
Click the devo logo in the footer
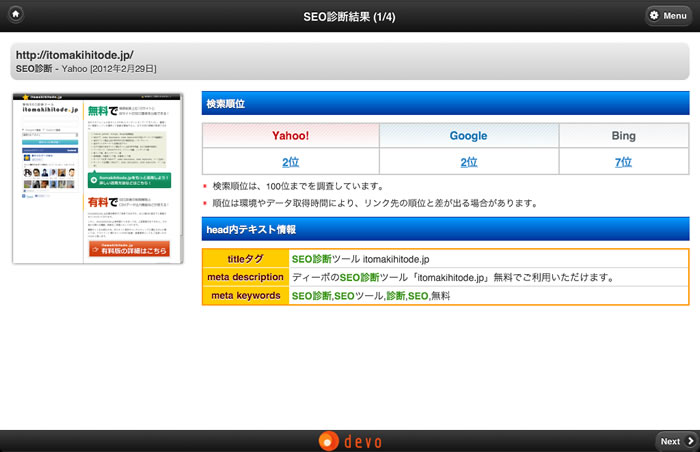click(350, 441)
